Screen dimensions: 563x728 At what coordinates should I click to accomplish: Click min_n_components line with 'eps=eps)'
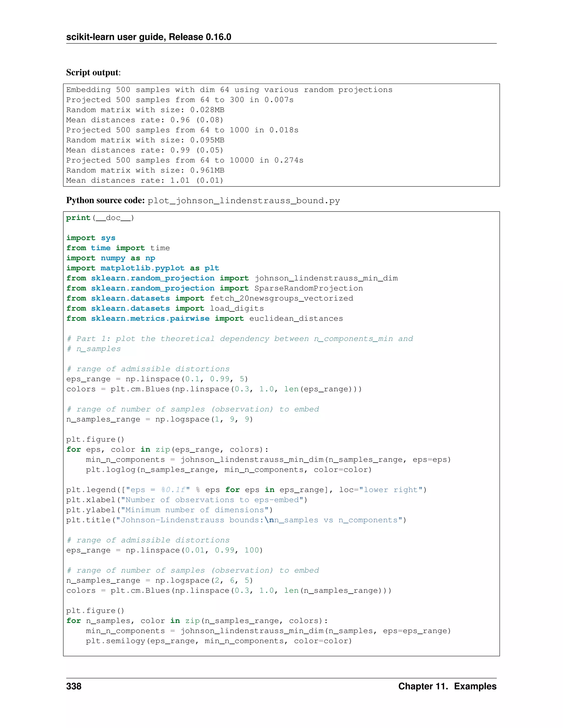tap(269, 460)
